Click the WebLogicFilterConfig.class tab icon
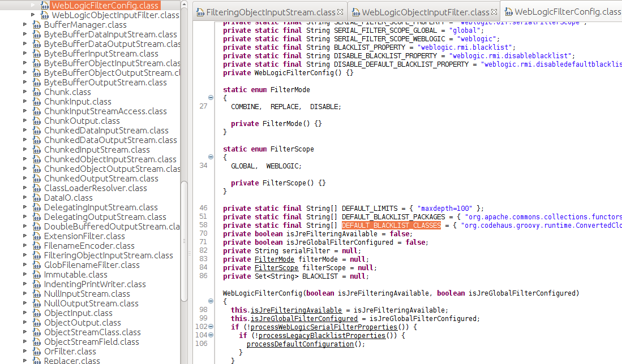 tap(509, 12)
